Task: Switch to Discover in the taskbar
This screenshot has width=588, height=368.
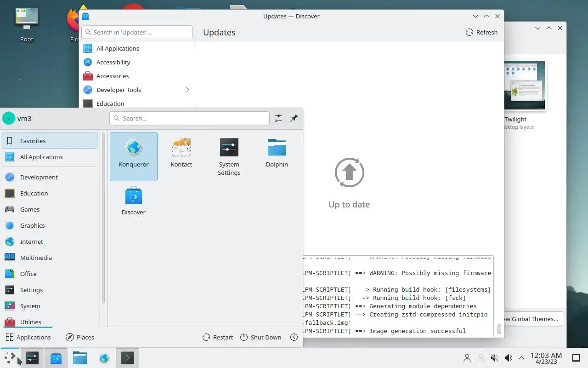Action: click(x=56, y=358)
